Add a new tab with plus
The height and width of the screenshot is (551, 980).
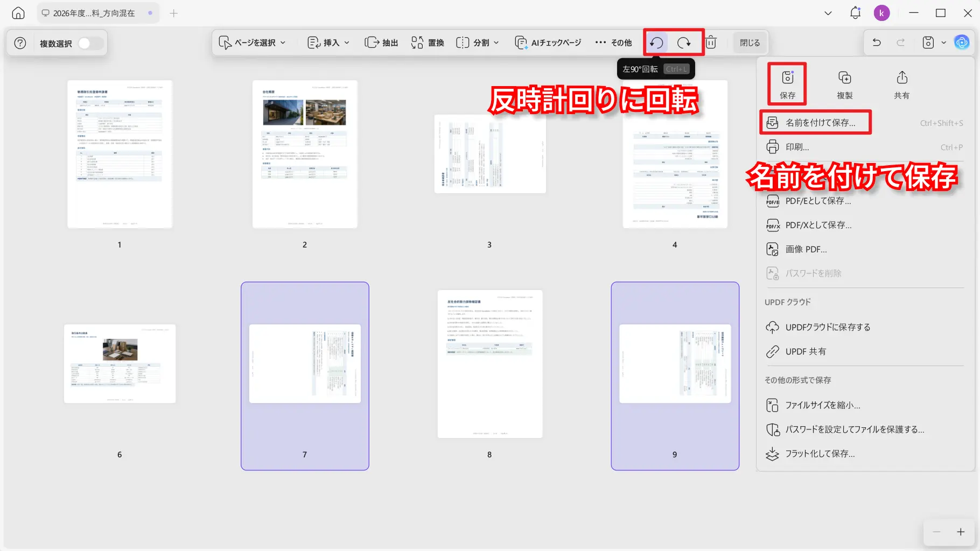[173, 13]
